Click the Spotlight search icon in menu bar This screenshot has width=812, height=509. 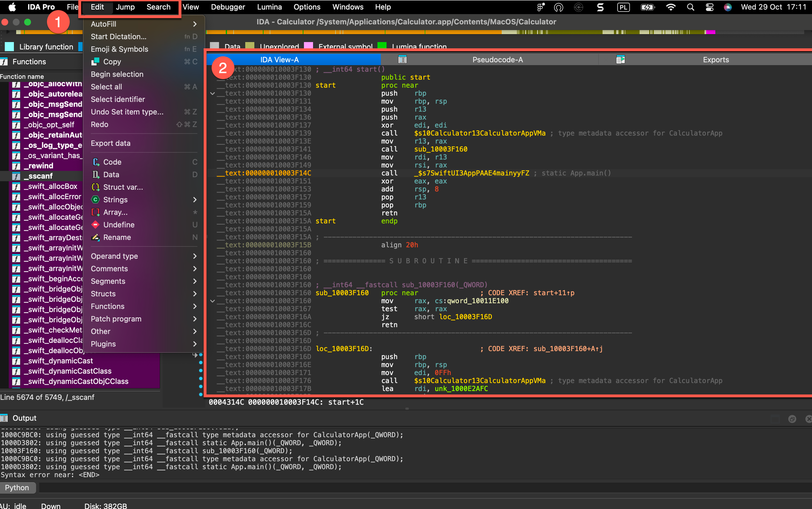690,7
